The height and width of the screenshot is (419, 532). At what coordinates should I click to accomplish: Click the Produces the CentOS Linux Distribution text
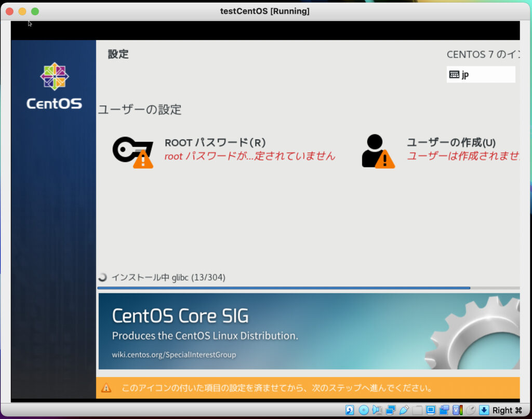coord(205,335)
